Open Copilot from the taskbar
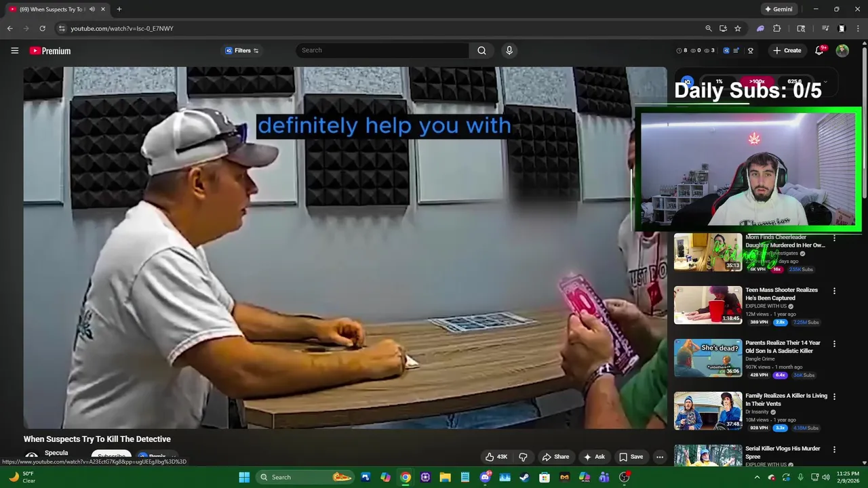Image resolution: width=868 pixels, height=488 pixels. [x=385, y=477]
